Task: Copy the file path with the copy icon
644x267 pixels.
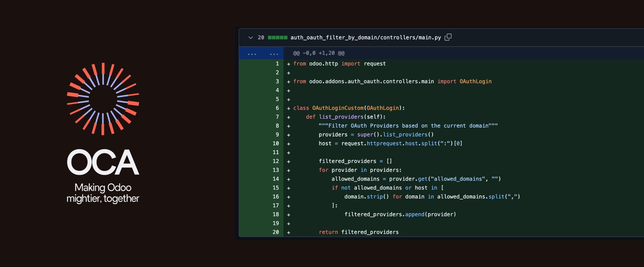Action: tap(448, 37)
